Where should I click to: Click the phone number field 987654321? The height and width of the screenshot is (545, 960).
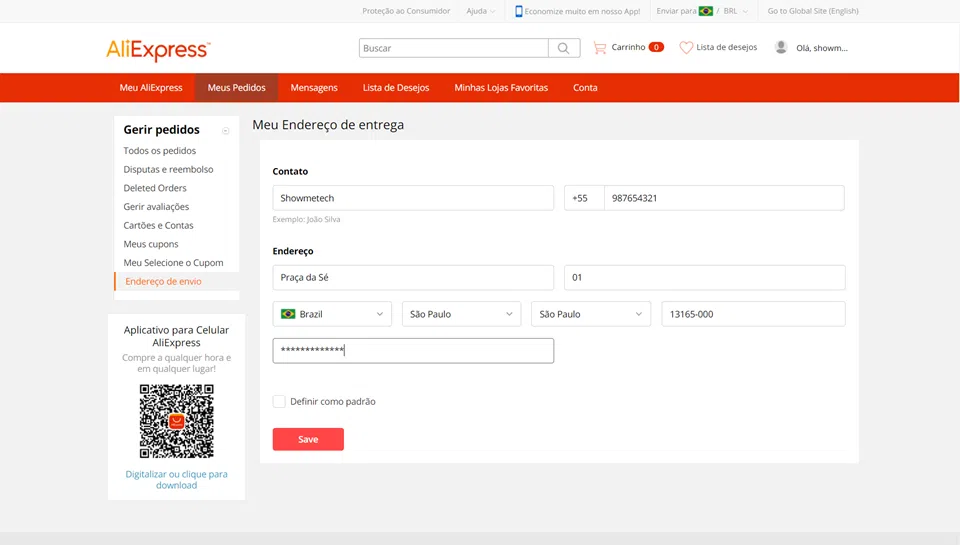(x=724, y=198)
